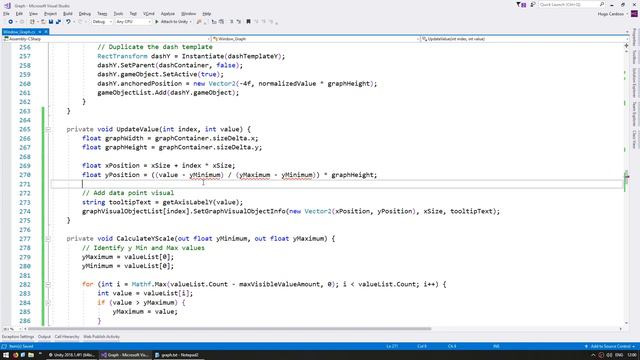Switch to graph.txt Notepad2 in taskbar
This screenshot has width=640, height=360.
[177, 355]
